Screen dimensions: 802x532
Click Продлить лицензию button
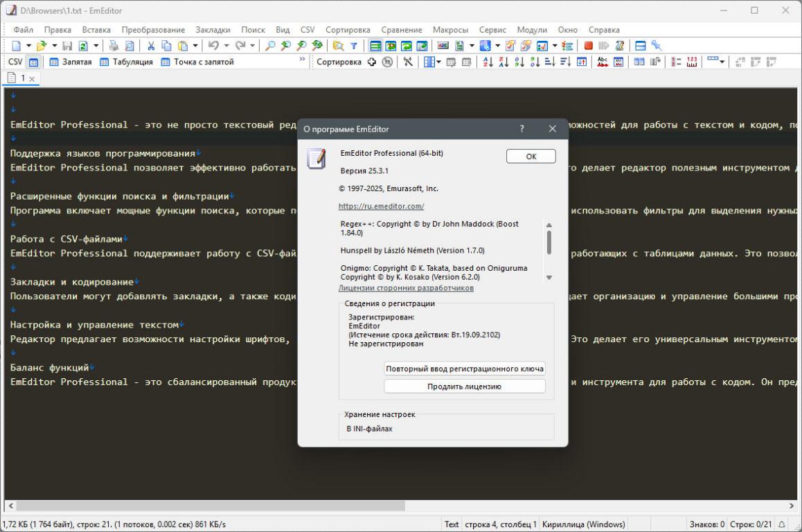[464, 387]
